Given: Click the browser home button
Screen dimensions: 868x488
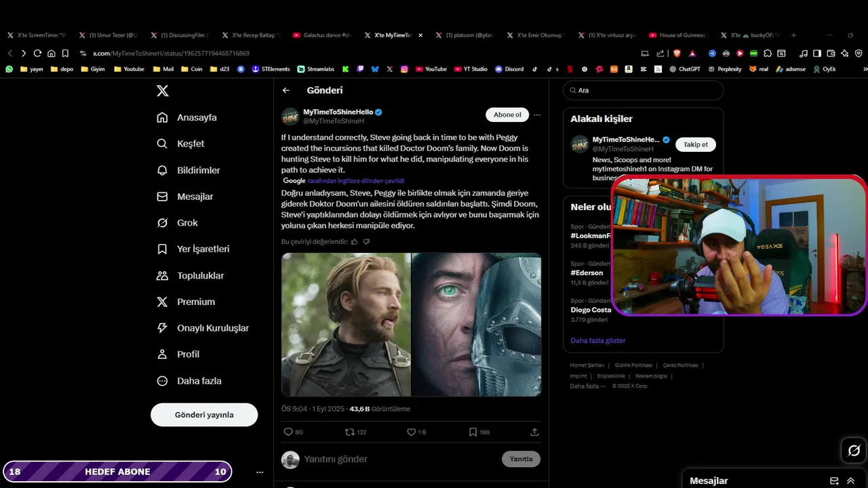Looking at the screenshot, I should (x=52, y=53).
